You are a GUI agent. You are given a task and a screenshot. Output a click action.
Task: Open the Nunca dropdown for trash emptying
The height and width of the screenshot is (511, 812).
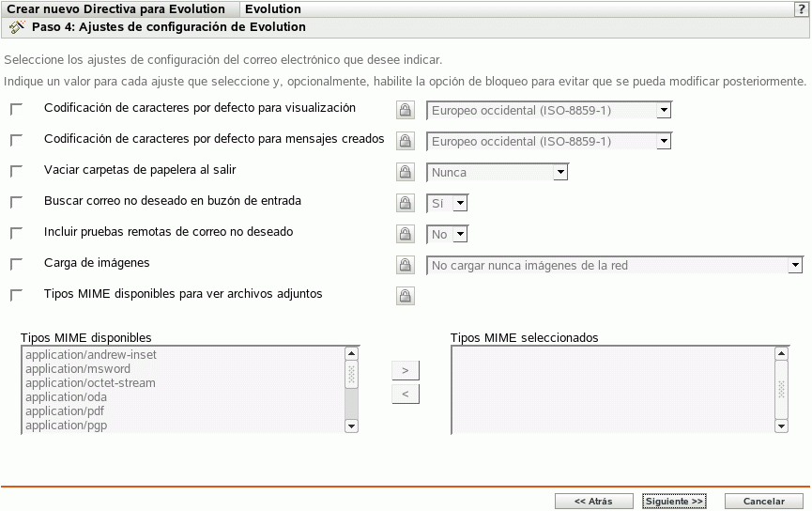(498, 173)
